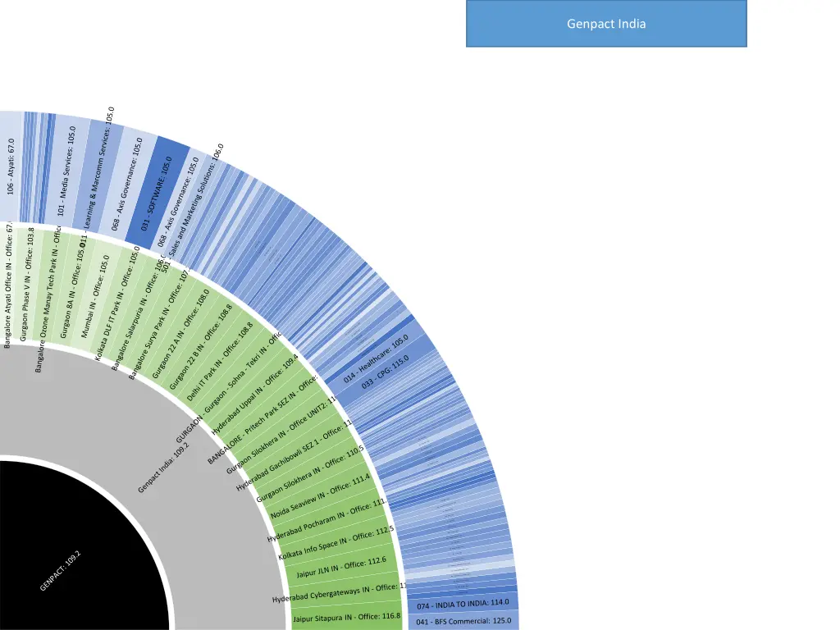
Task: Select the Genpact India: 109.2 gray ring
Action: [163, 468]
